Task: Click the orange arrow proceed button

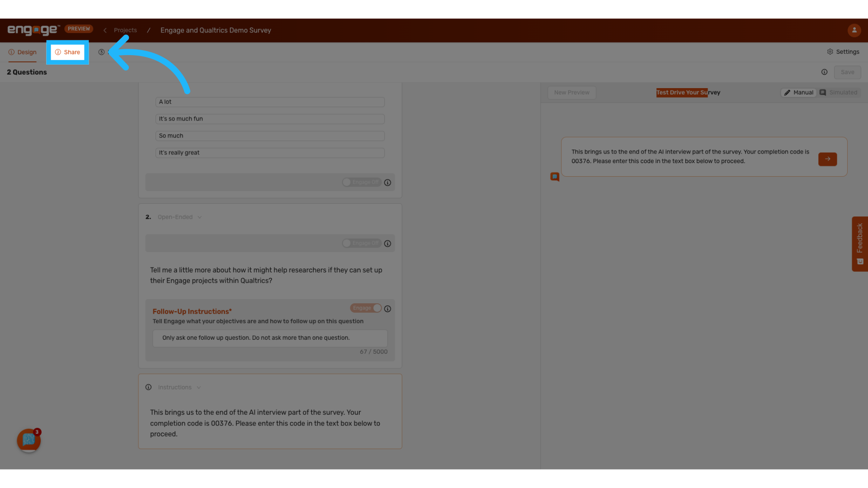Action: pyautogui.click(x=827, y=159)
